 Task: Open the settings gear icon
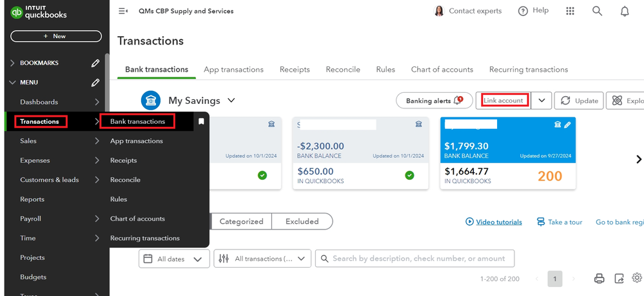pyautogui.click(x=637, y=278)
